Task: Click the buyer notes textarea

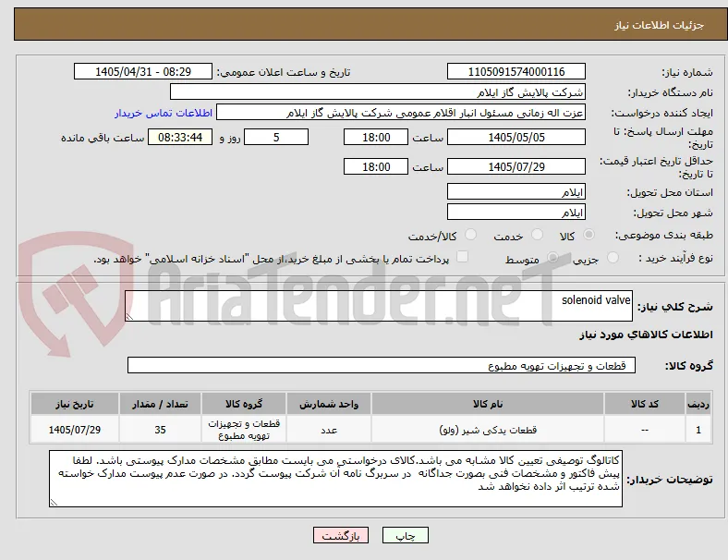Action: point(335,479)
